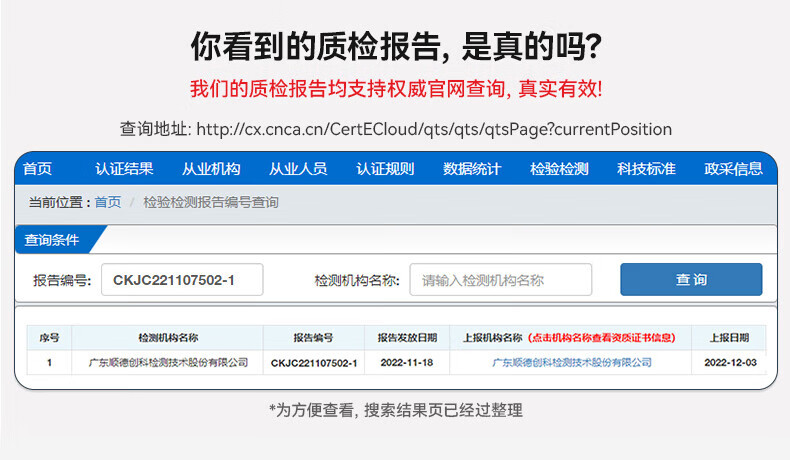Navigate to 政采信息 in the navigation bar
Viewport: 790px width, 460px height.
coord(733,169)
